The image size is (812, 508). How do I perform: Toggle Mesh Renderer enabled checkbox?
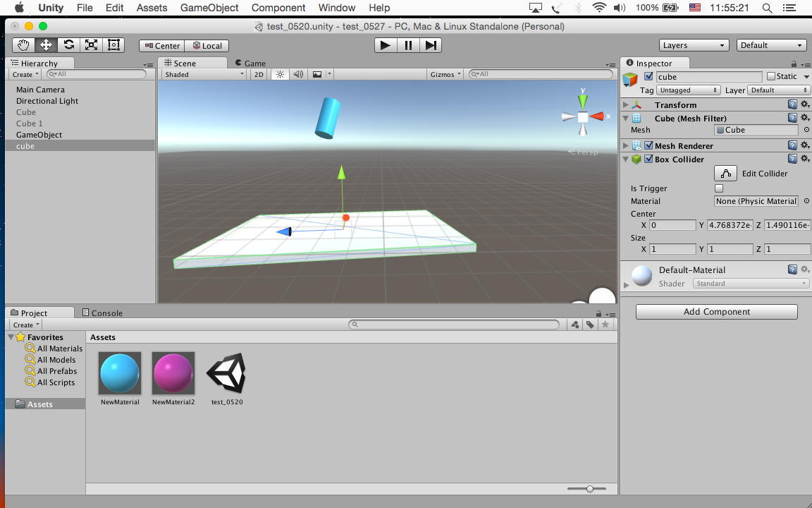tap(648, 145)
